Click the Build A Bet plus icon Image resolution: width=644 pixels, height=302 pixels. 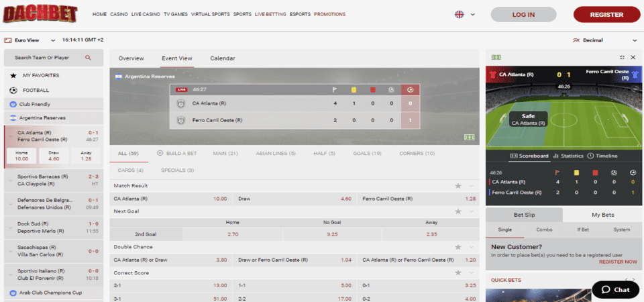pyautogui.click(x=160, y=153)
